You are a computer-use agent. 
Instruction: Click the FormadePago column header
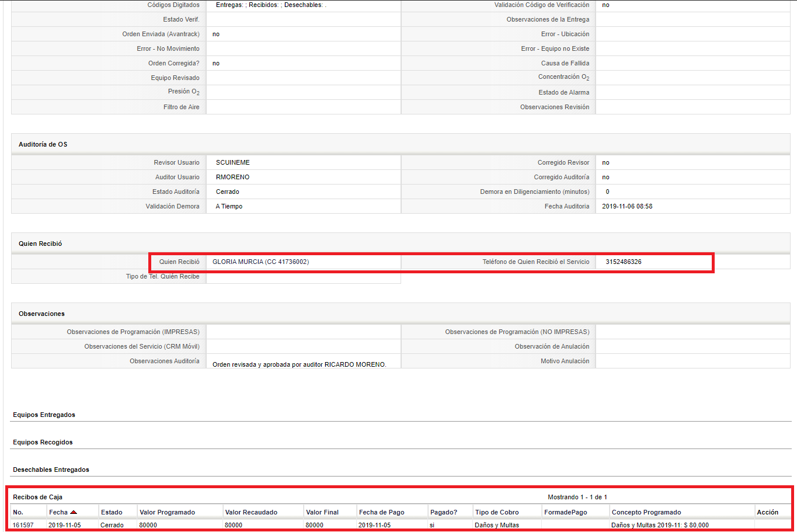[x=566, y=512]
